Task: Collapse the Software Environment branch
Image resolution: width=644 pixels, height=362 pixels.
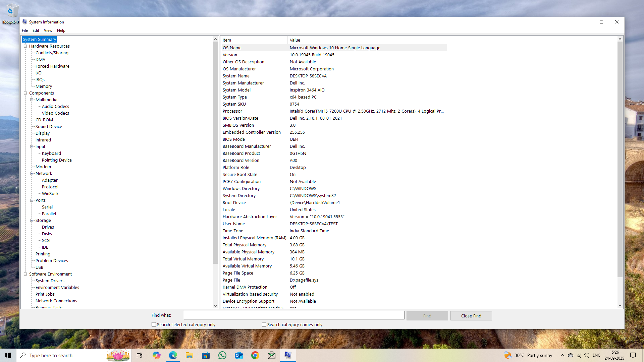Action: point(25,274)
